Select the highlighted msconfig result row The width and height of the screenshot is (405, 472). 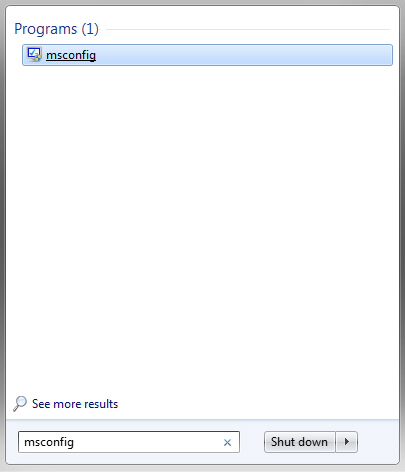[x=207, y=55]
